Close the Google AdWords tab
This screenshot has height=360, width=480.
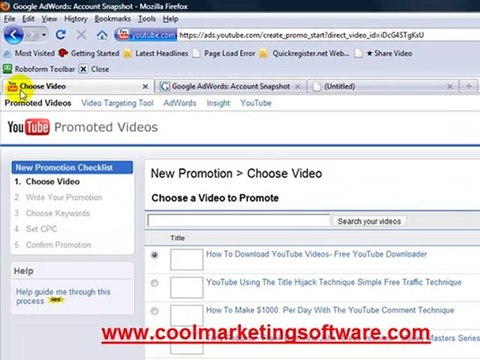point(298,87)
